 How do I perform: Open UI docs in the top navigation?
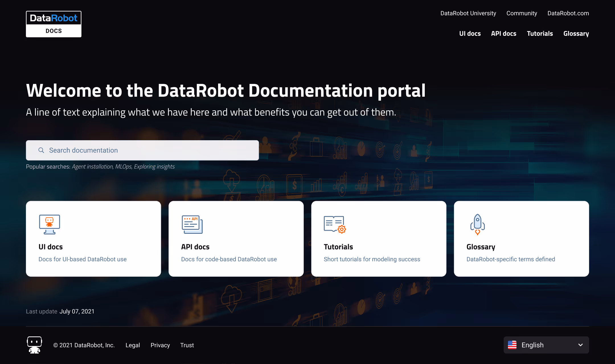tap(470, 34)
